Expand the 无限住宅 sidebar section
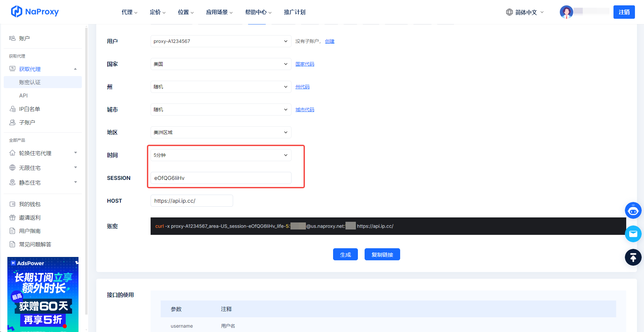The height and width of the screenshot is (332, 644). click(75, 168)
